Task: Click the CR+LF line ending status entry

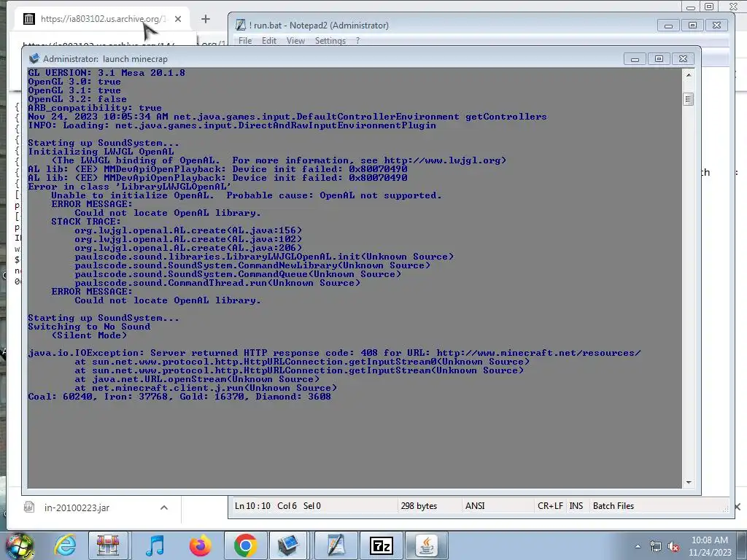Action: [x=550, y=506]
